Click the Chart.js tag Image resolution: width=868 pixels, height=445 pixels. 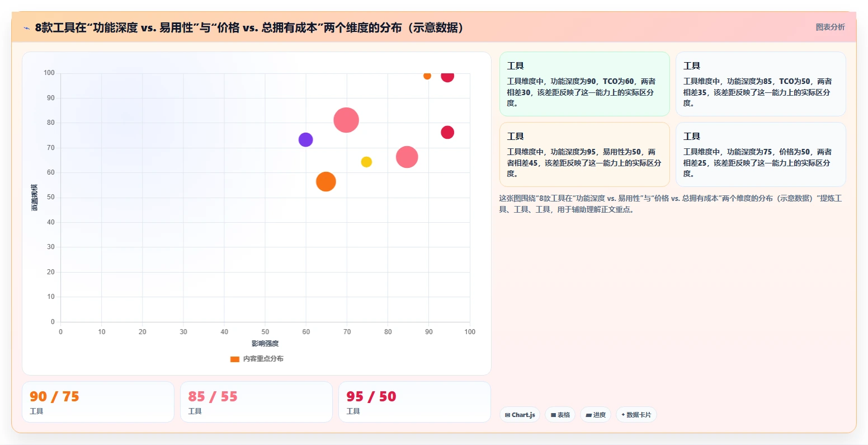[520, 415]
